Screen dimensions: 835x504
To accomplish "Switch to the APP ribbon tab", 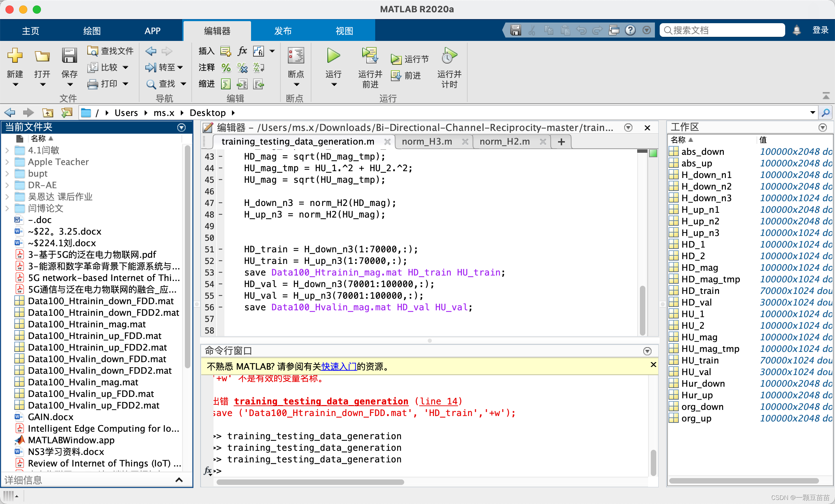I will [152, 31].
